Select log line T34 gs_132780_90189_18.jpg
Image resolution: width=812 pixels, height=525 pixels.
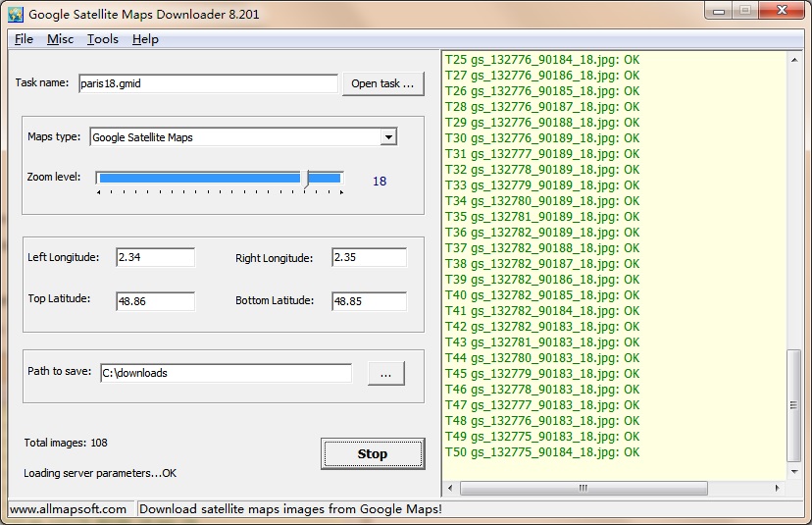542,201
